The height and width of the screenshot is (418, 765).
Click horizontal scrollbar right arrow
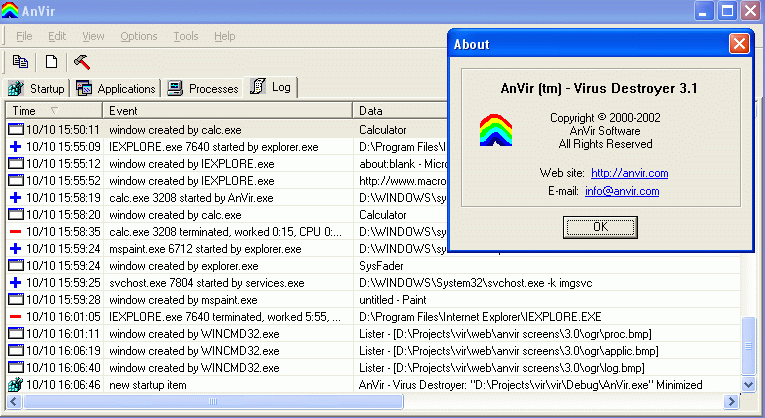point(731,401)
